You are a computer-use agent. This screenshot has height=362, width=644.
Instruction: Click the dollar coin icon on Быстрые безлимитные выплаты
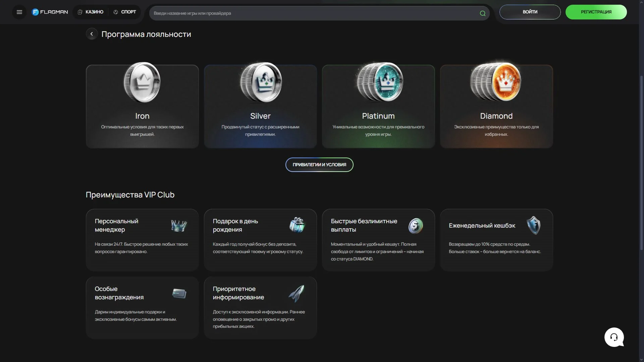click(x=415, y=225)
